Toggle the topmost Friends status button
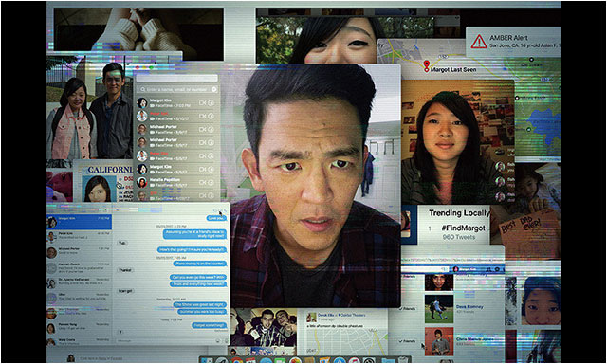 pos(409,276)
